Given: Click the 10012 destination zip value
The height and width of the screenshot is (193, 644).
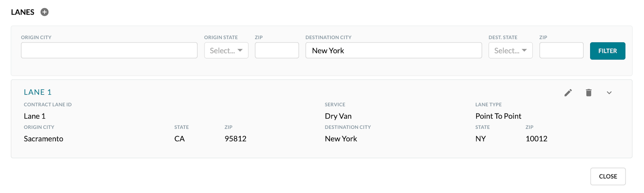Looking at the screenshot, I should [x=537, y=139].
